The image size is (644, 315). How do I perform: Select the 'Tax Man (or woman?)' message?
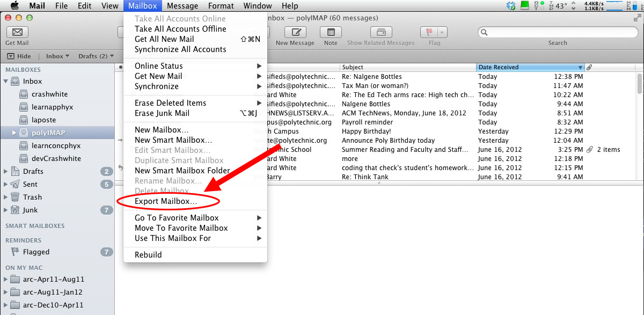pos(376,86)
